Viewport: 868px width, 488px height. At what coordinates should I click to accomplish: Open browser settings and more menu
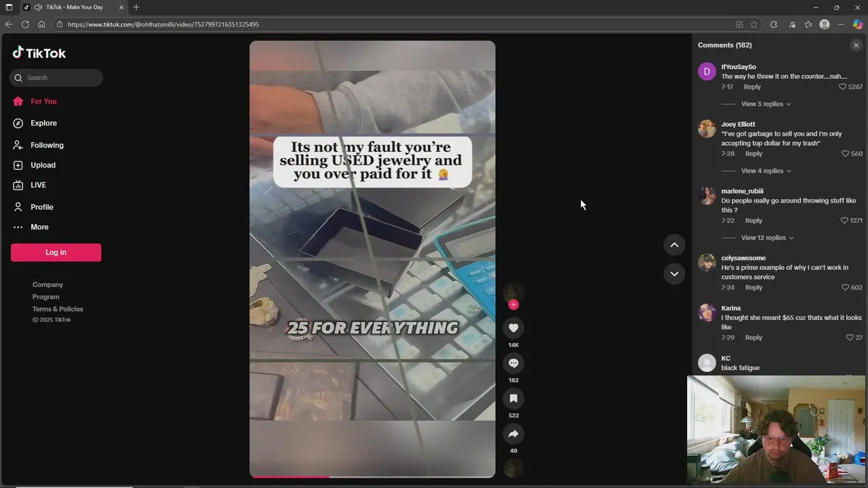(x=841, y=24)
